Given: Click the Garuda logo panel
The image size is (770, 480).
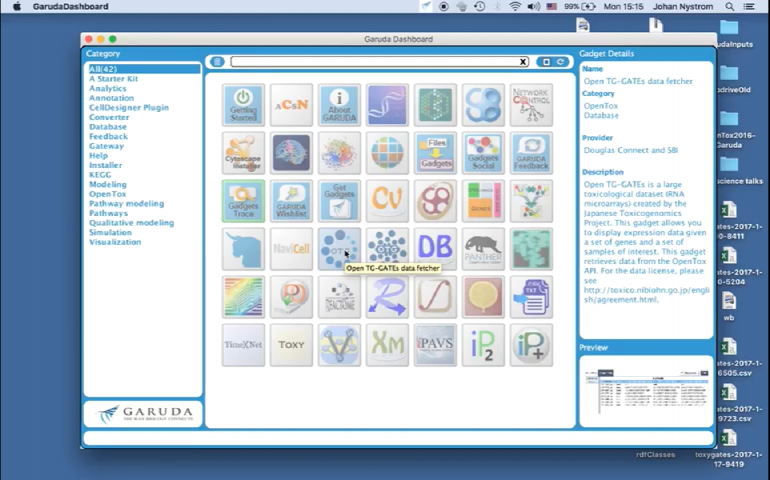Looking at the screenshot, I should (143, 414).
